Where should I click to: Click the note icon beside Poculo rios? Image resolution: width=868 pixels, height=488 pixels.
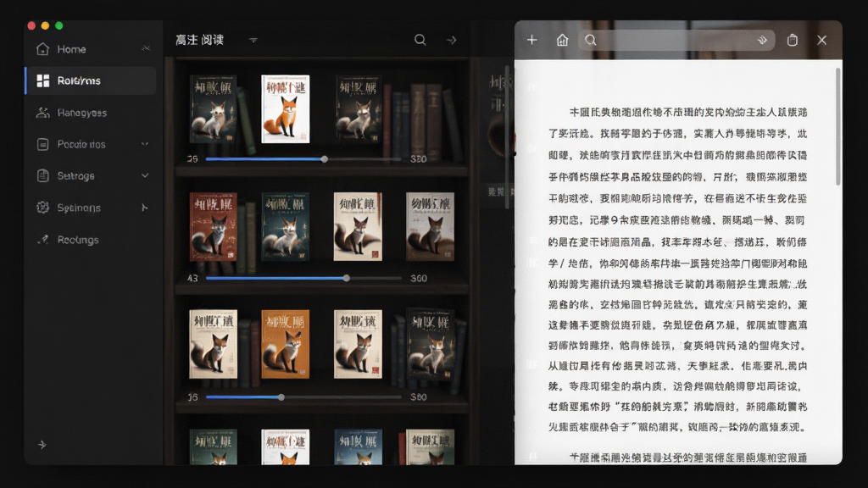pos(42,144)
